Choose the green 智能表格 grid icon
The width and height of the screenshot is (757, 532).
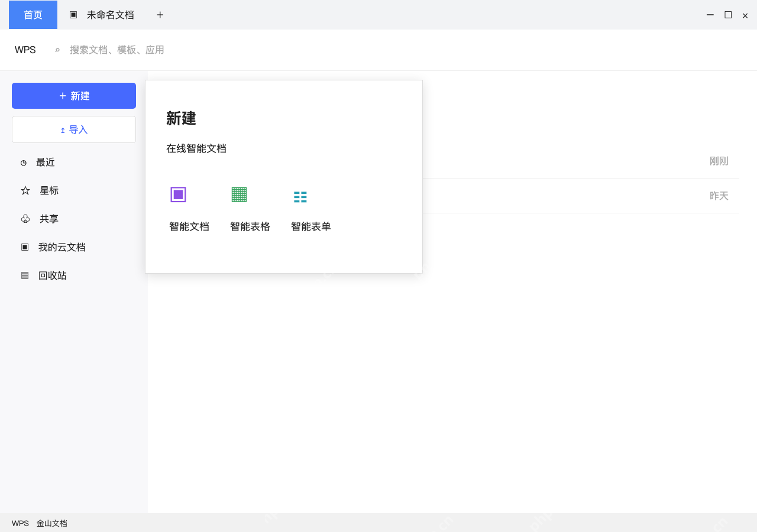pos(239,194)
